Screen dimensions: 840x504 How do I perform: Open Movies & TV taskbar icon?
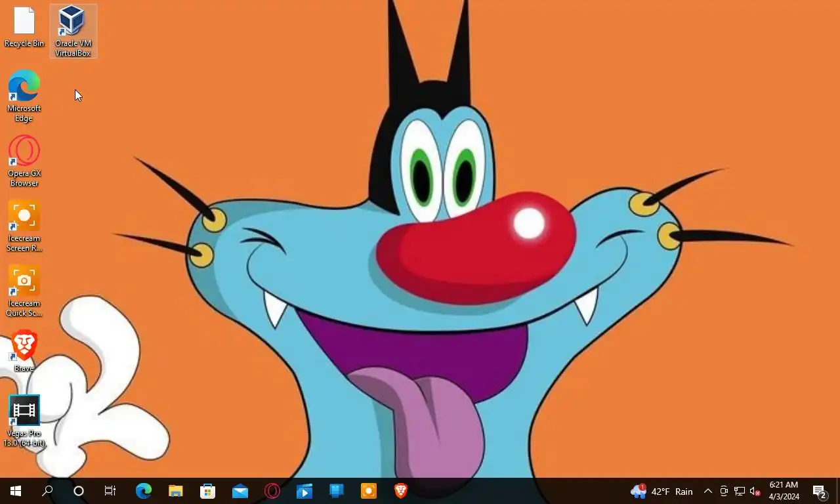[x=304, y=491]
